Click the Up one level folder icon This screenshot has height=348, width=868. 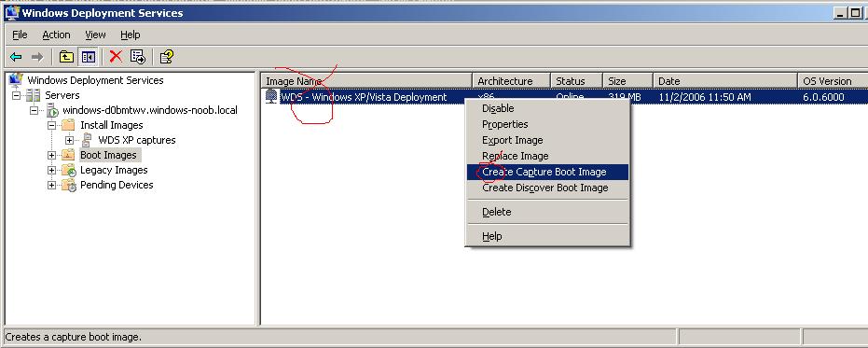(66, 57)
